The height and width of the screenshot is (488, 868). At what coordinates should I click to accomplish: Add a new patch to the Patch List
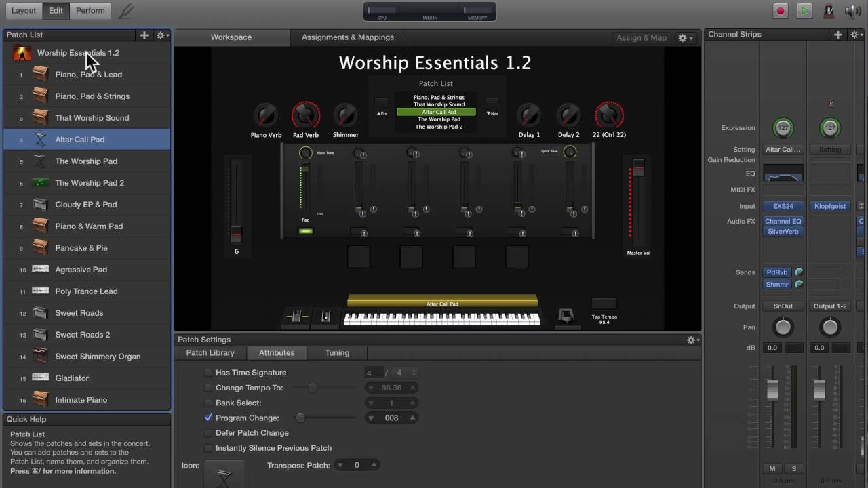pyautogui.click(x=144, y=35)
